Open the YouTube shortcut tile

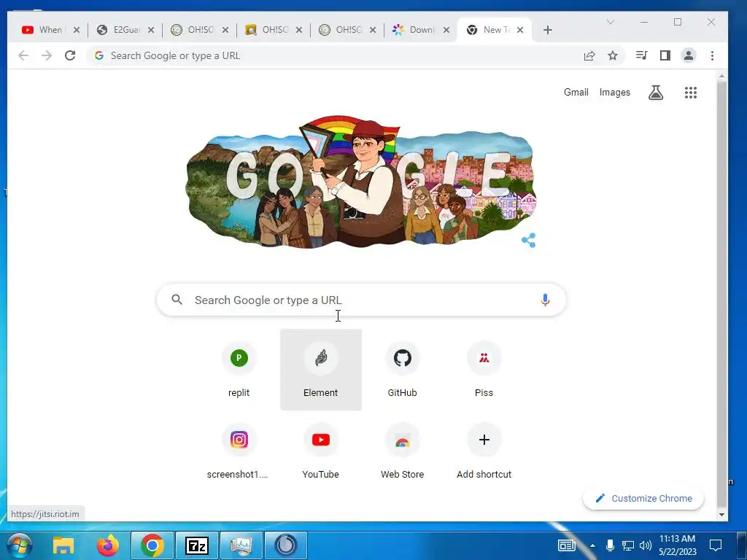click(x=321, y=451)
